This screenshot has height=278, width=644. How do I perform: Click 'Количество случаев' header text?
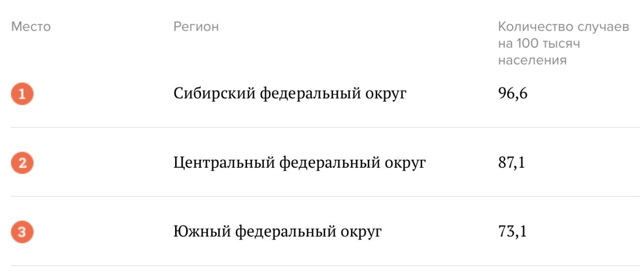[x=563, y=27]
